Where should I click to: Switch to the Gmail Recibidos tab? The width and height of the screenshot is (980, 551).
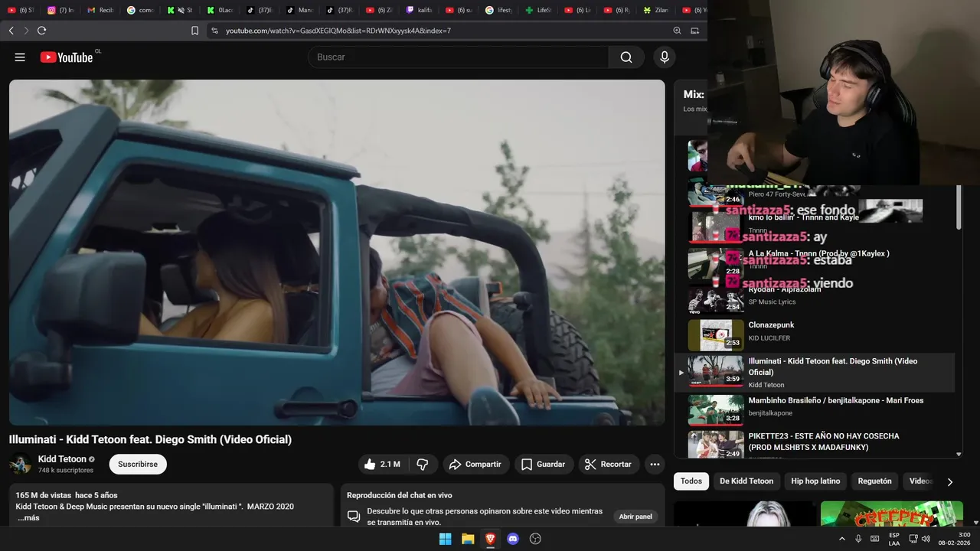coord(101,10)
